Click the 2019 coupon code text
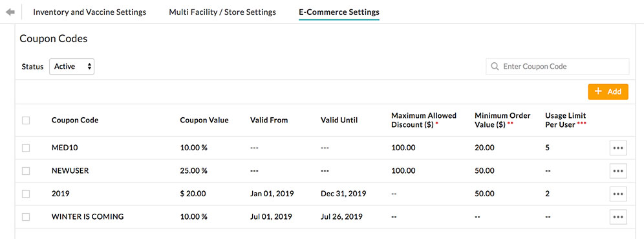 60,194
